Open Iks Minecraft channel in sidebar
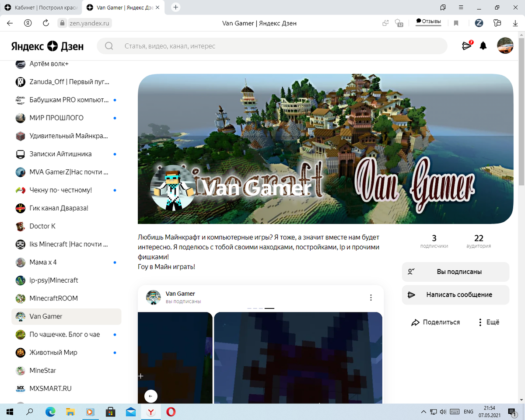The height and width of the screenshot is (420, 525). (66, 244)
